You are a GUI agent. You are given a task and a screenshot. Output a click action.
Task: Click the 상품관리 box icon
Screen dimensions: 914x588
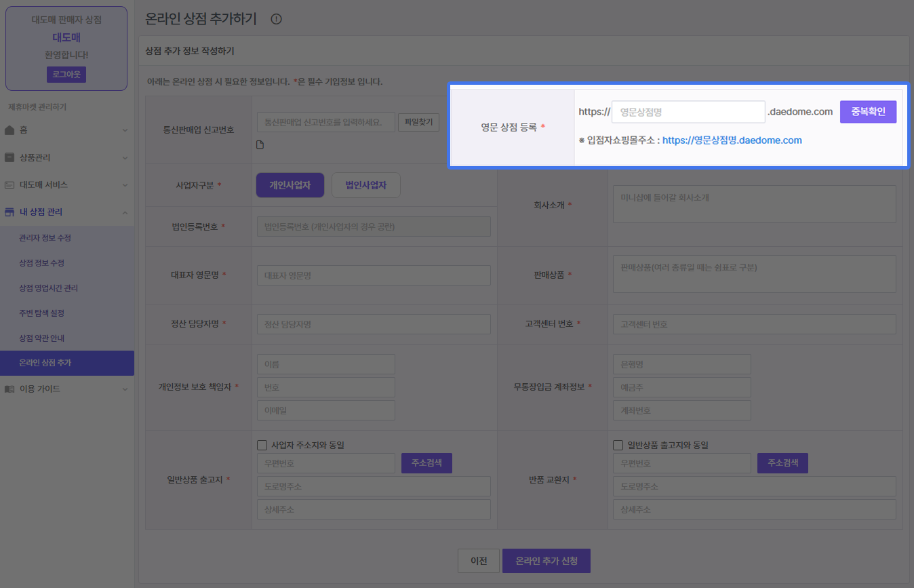[9, 157]
